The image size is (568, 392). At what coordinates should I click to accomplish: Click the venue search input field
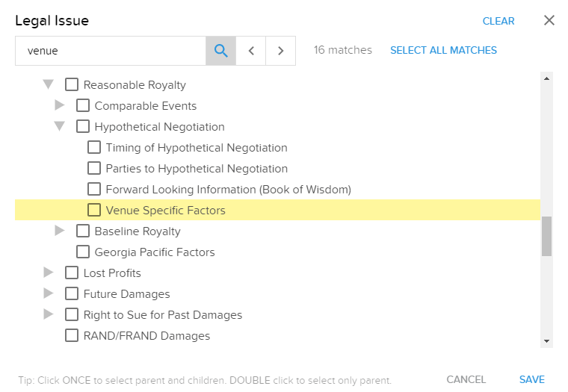click(x=111, y=51)
